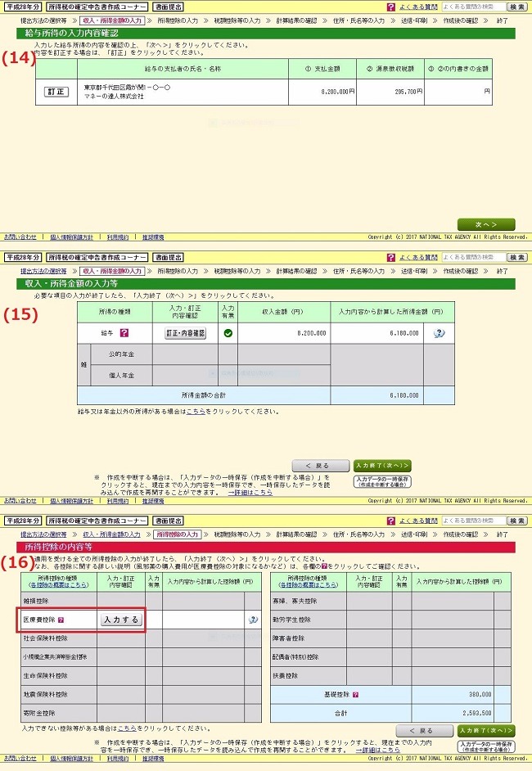
Task: Go back to 収入・所得金額の入力 step on 所得控除の内容等 screen
Action: (111, 534)
